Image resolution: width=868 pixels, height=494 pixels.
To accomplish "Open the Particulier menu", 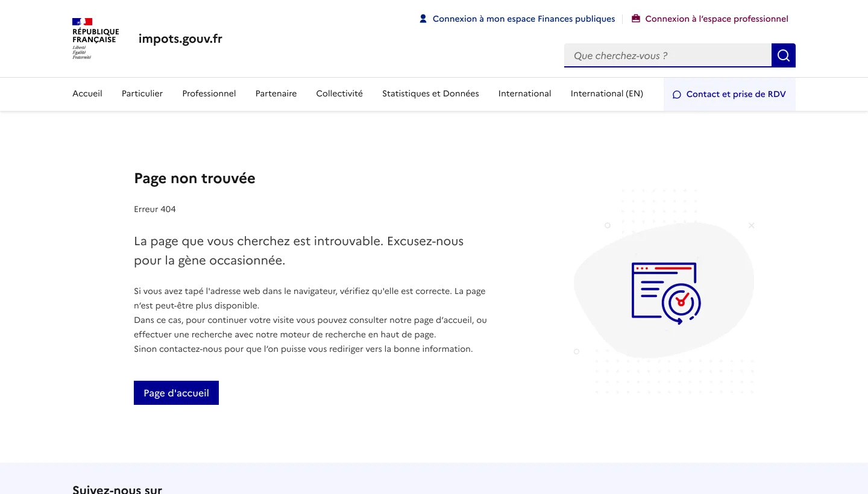I will (142, 94).
